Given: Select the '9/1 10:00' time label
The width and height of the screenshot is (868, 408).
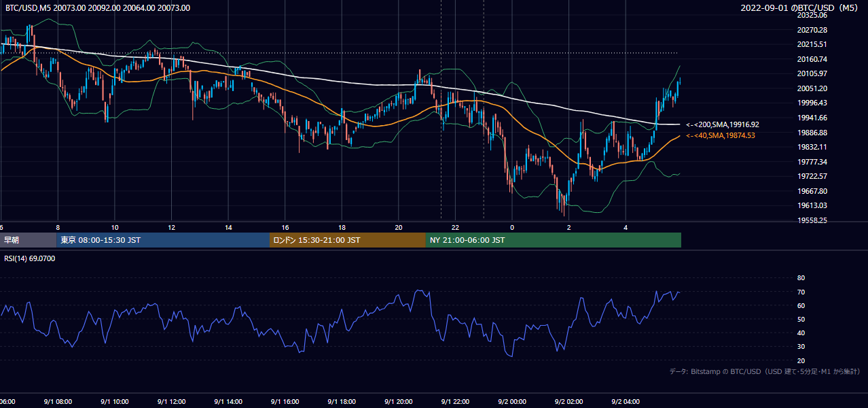Looking at the screenshot, I should (x=115, y=402).
